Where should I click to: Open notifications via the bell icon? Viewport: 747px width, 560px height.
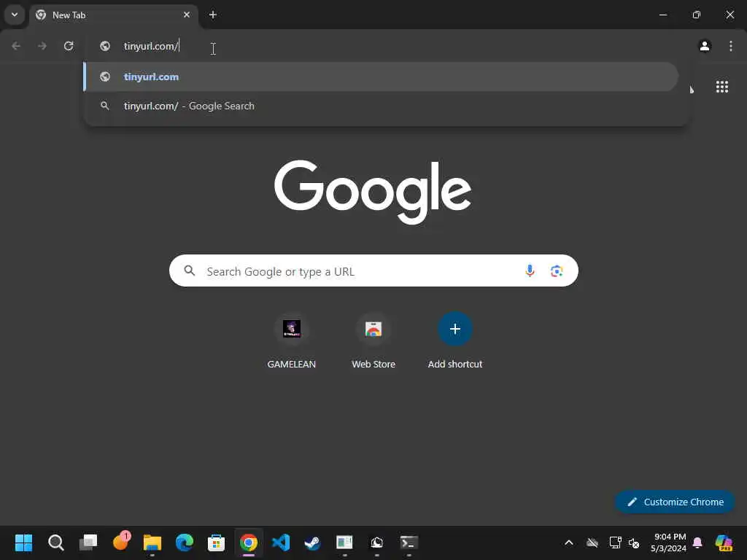click(x=697, y=542)
